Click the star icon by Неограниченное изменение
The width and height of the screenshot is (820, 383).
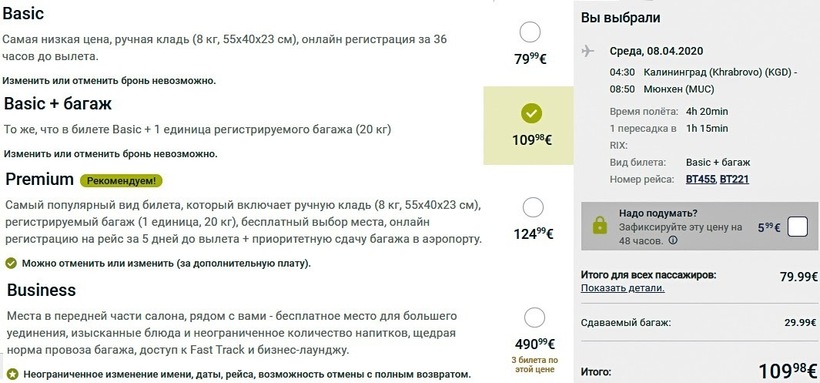point(12,375)
